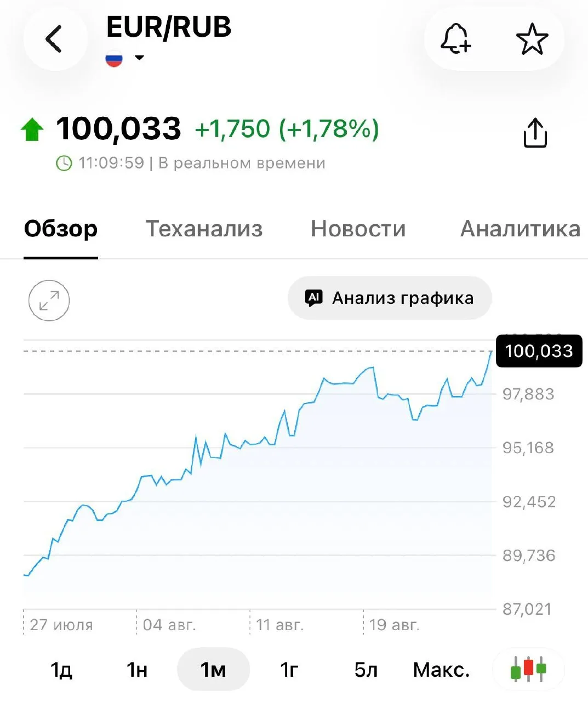Open the Russian flag market selector
Image resolution: width=588 pixels, height=702 pixels.
click(x=114, y=58)
